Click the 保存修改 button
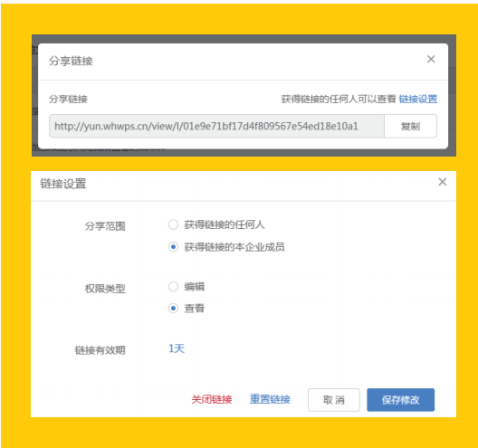The height and width of the screenshot is (448, 478). tap(400, 400)
